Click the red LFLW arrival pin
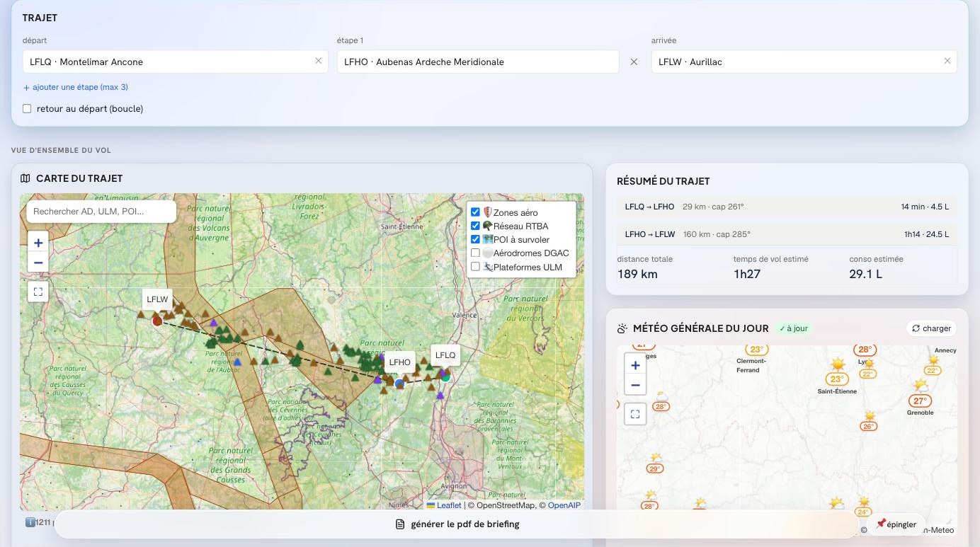The image size is (980, 547). 157,321
